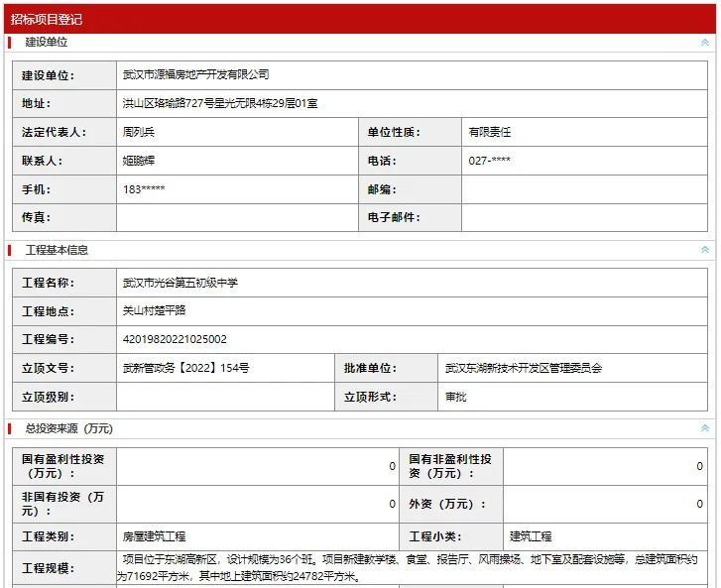
Task: Click the 工程地点: label
Action: pyautogui.click(x=48, y=311)
